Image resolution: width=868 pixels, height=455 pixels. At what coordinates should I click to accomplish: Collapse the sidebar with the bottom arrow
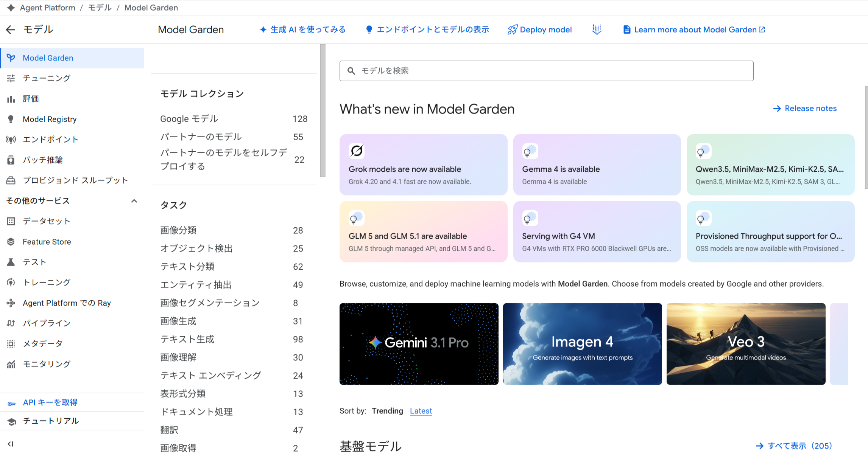[11, 444]
